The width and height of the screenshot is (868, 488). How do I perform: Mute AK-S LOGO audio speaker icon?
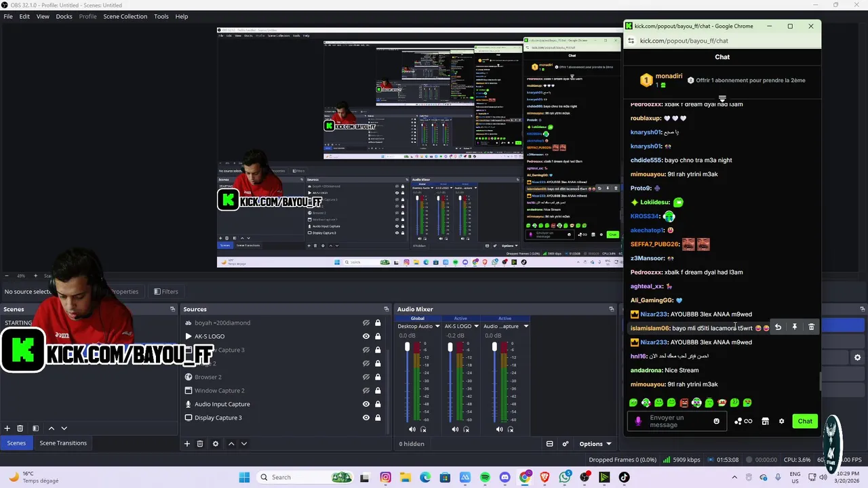(455, 429)
